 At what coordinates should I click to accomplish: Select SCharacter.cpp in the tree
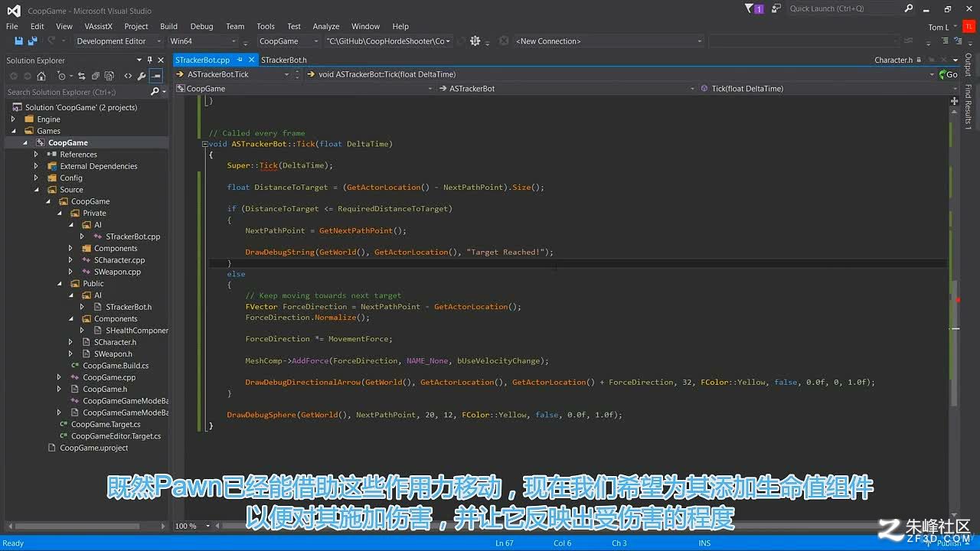[119, 260]
